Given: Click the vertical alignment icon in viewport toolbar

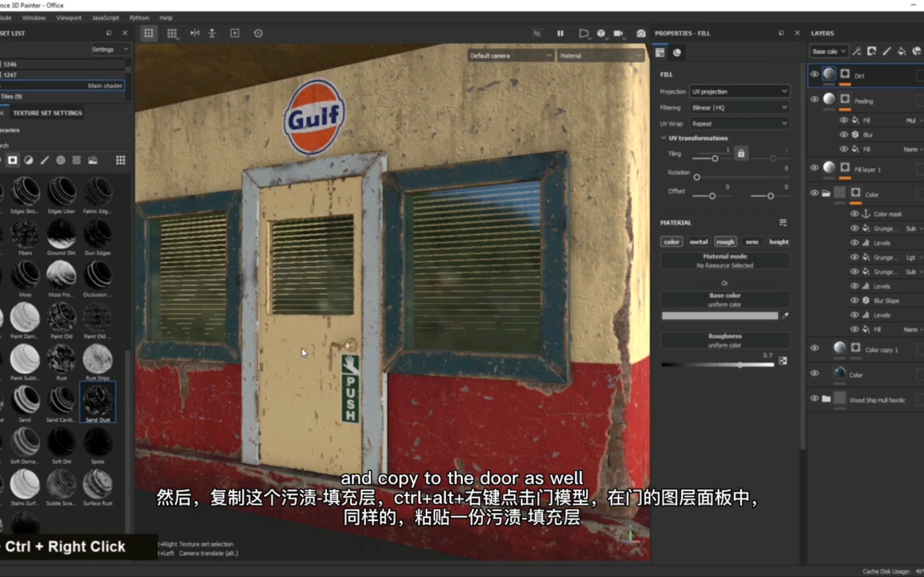Looking at the screenshot, I should pos(212,33).
